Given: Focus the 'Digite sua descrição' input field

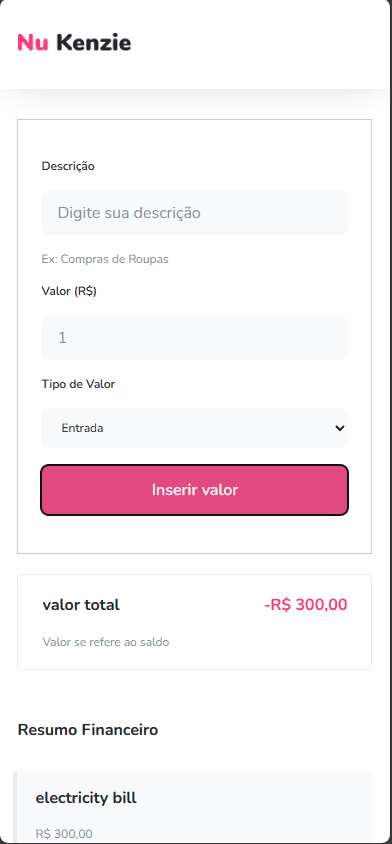Looking at the screenshot, I should coord(194,213).
